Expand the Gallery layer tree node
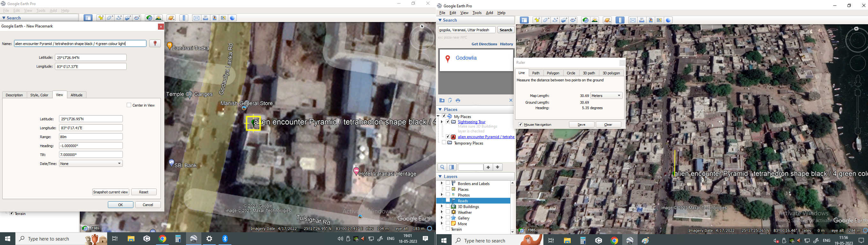 (x=441, y=218)
